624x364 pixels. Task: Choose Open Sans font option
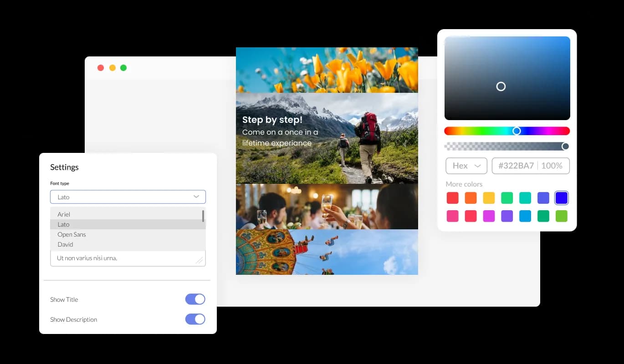coord(72,234)
